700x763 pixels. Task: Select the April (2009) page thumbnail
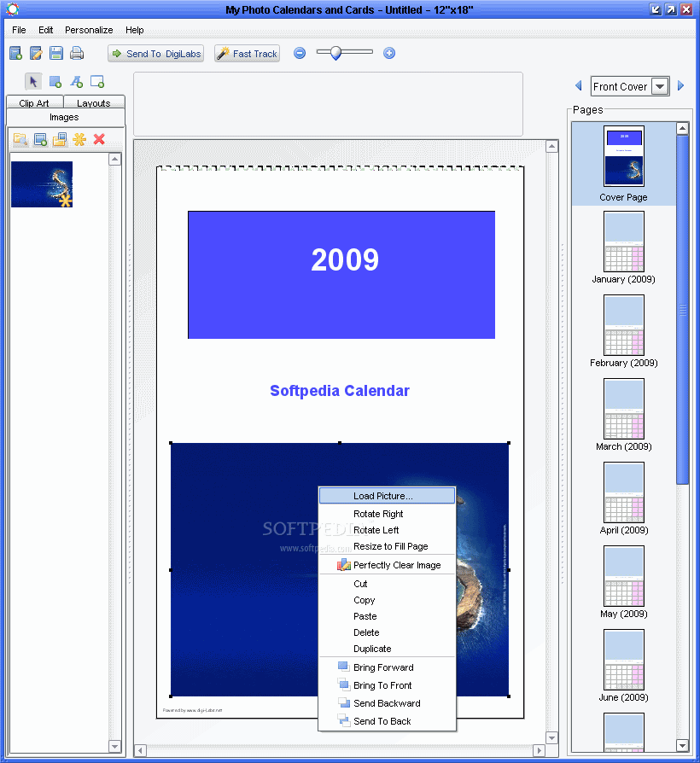click(x=623, y=492)
